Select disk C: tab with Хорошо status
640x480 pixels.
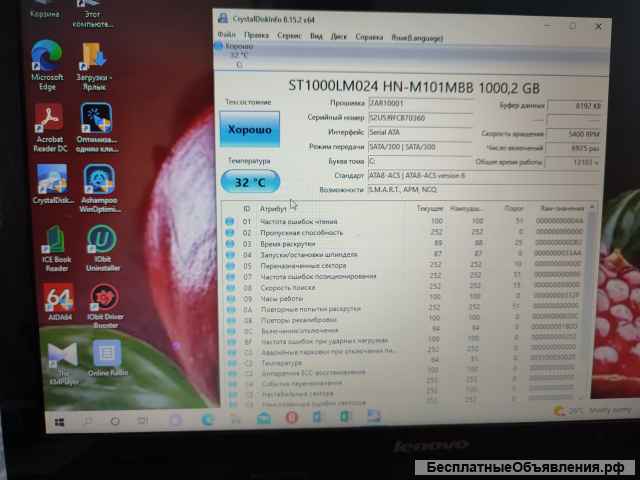[x=239, y=55]
